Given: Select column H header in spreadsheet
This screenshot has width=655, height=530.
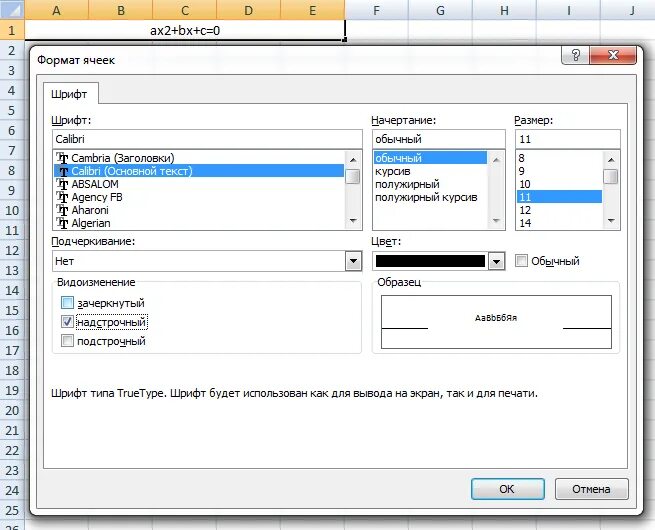Looking at the screenshot, I should tap(505, 10).
